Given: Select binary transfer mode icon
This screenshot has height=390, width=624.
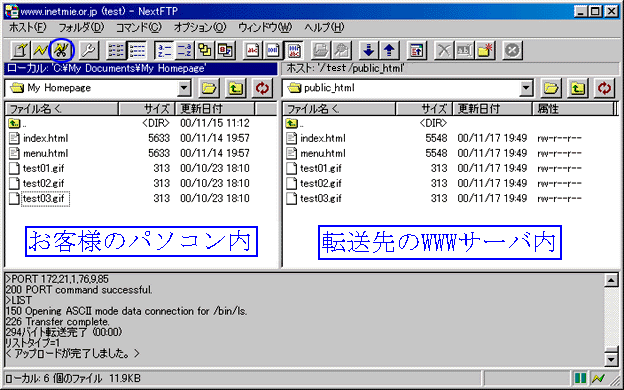Looking at the screenshot, I should tap(273, 51).
